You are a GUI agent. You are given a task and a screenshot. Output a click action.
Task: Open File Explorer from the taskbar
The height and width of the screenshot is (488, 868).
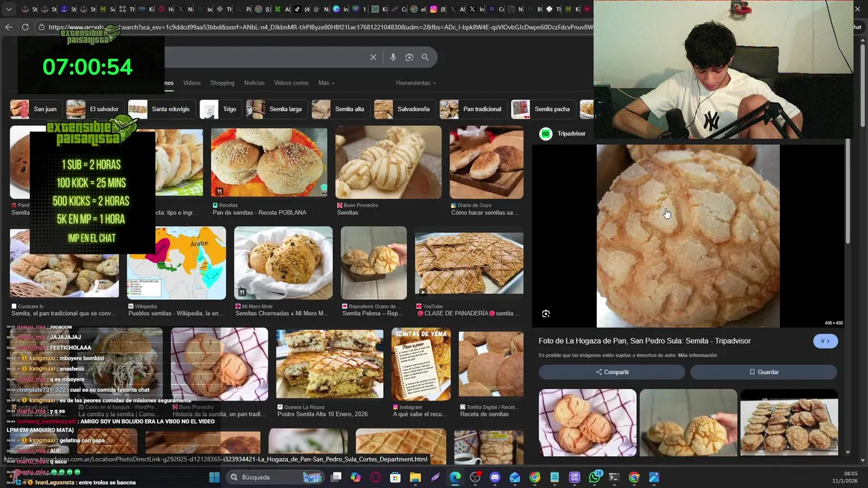pos(415,477)
